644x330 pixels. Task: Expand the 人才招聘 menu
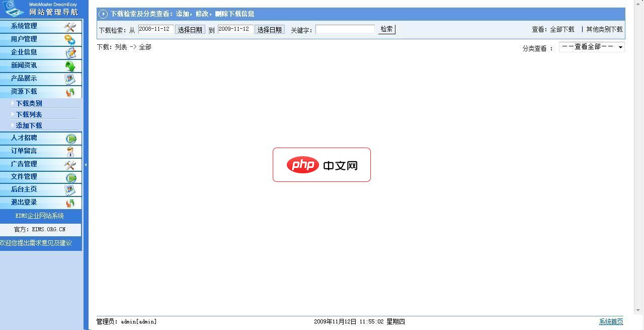[x=41, y=138]
